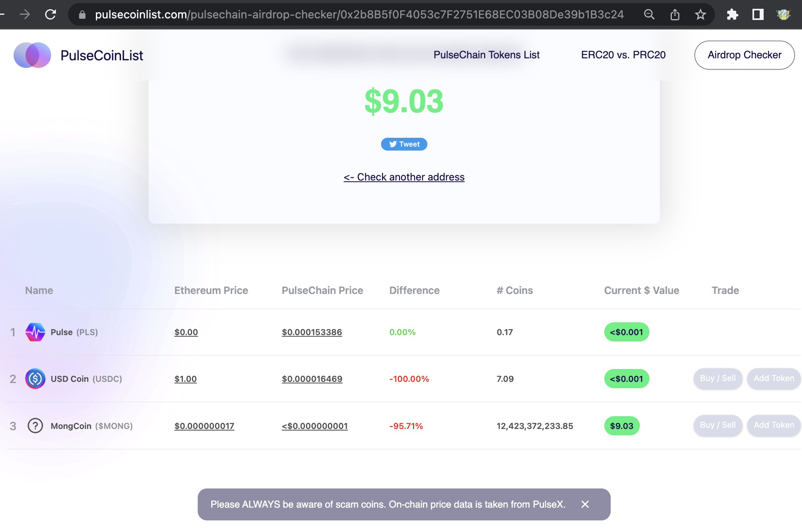
Task: Click Buy / Sell for USD Coin
Action: (717, 378)
